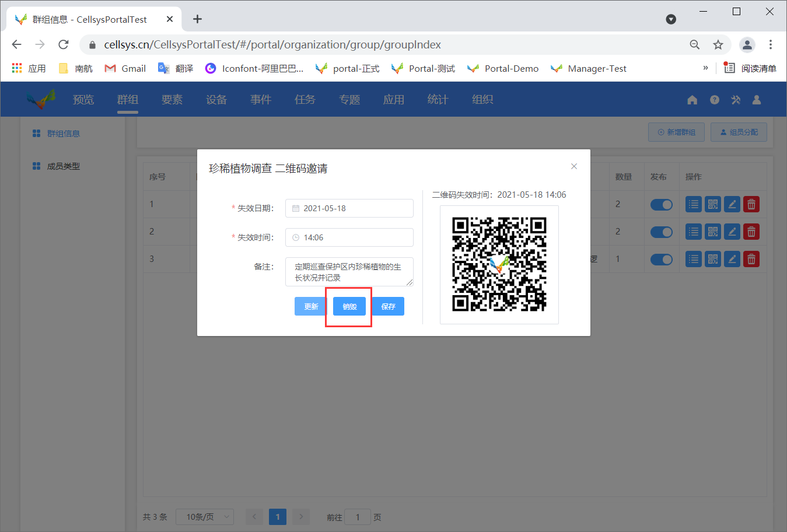Viewport: 787px width, 532px height.
Task: Open Chrome three-dot menu
Action: pyautogui.click(x=771, y=44)
